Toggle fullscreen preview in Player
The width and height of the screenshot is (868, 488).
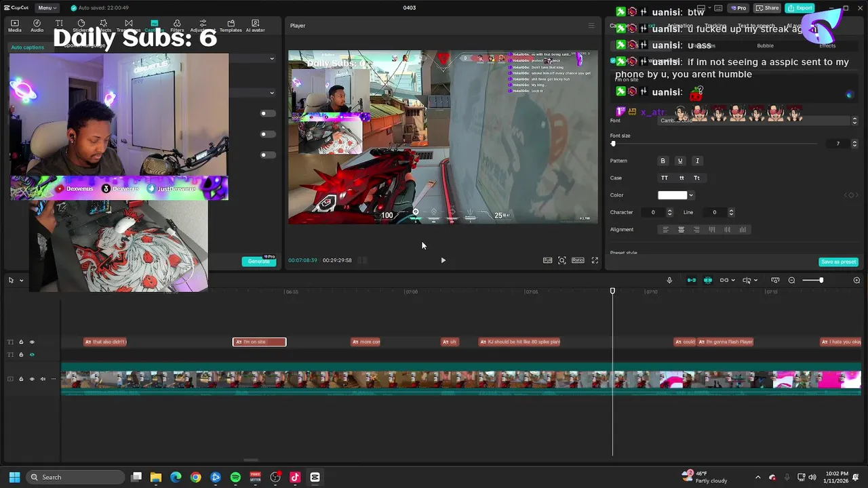tap(595, 260)
